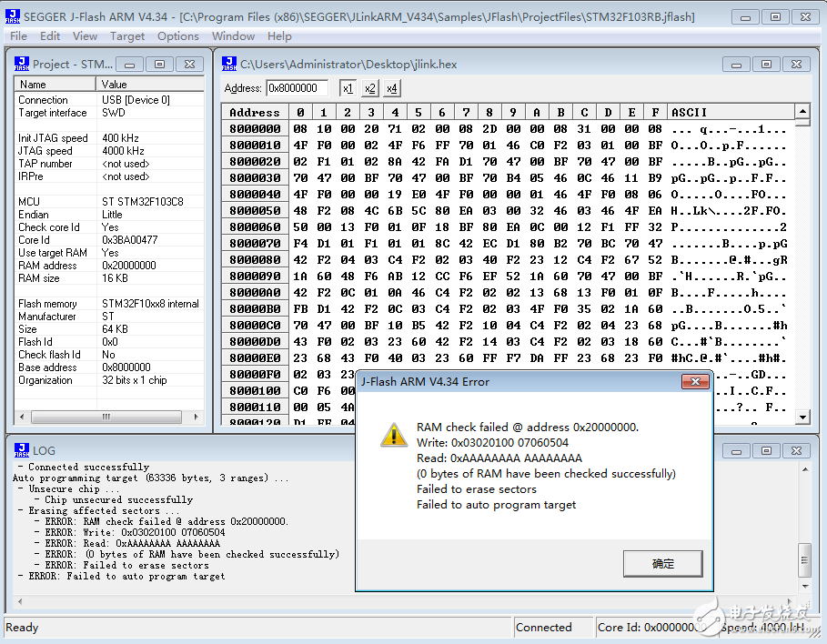Click the LOG panel J-Flash icon
The height and width of the screenshot is (644, 827).
tap(22, 450)
